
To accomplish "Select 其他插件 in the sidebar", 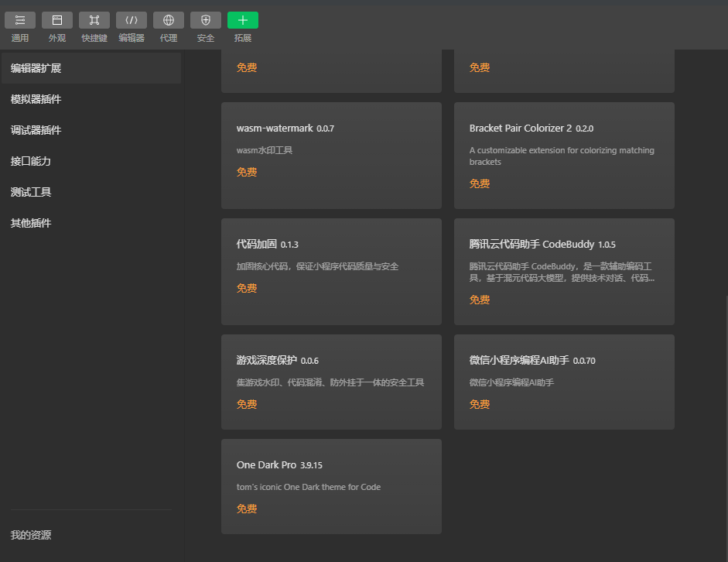I will 91,223.
